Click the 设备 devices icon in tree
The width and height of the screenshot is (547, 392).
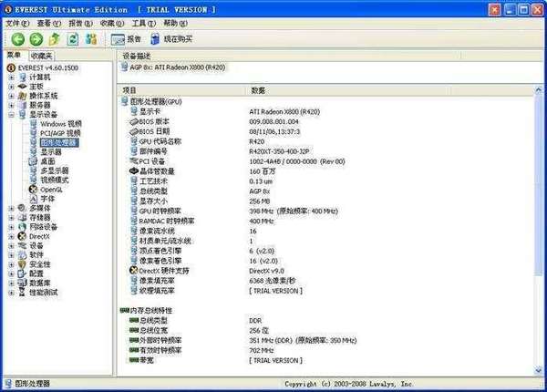(22, 246)
